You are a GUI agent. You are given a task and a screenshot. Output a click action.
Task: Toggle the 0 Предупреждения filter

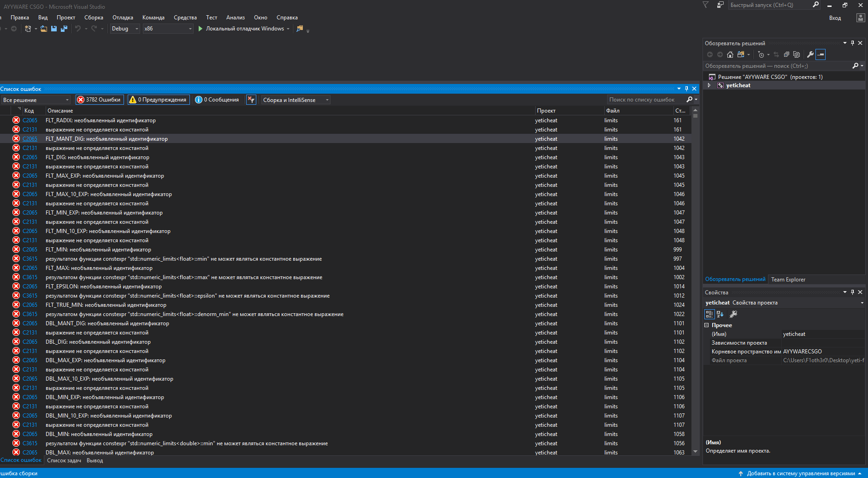tap(158, 100)
